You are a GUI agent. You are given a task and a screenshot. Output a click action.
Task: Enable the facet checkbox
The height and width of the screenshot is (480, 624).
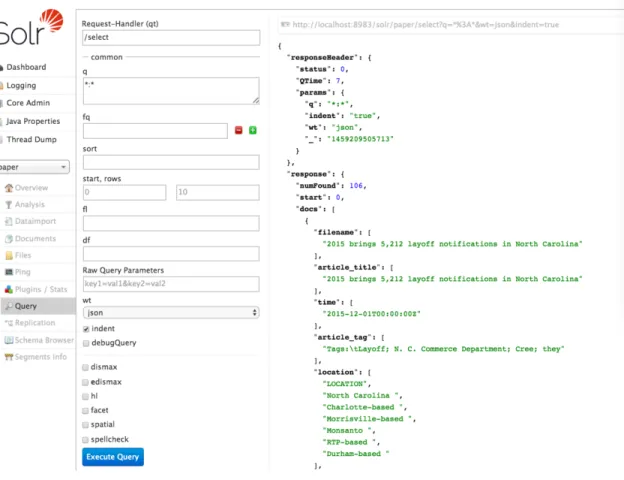coord(85,411)
